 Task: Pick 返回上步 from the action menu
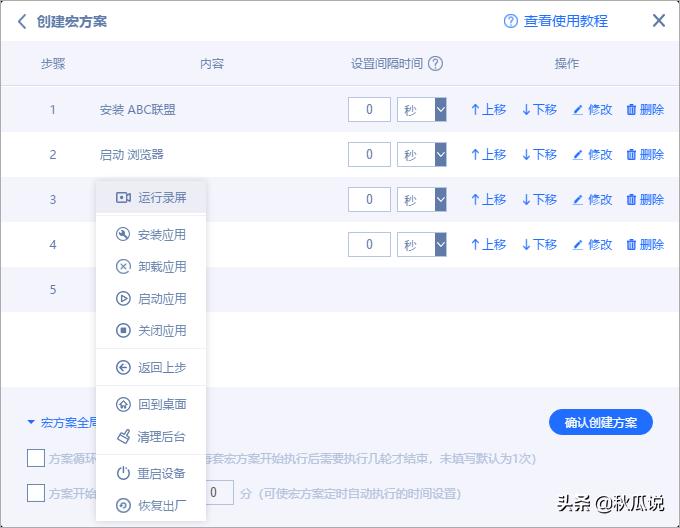(x=151, y=368)
